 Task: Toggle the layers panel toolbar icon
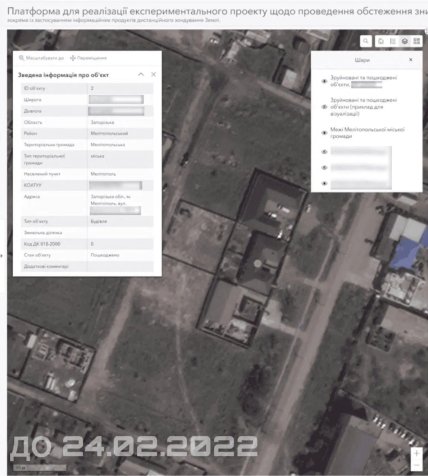405,41
